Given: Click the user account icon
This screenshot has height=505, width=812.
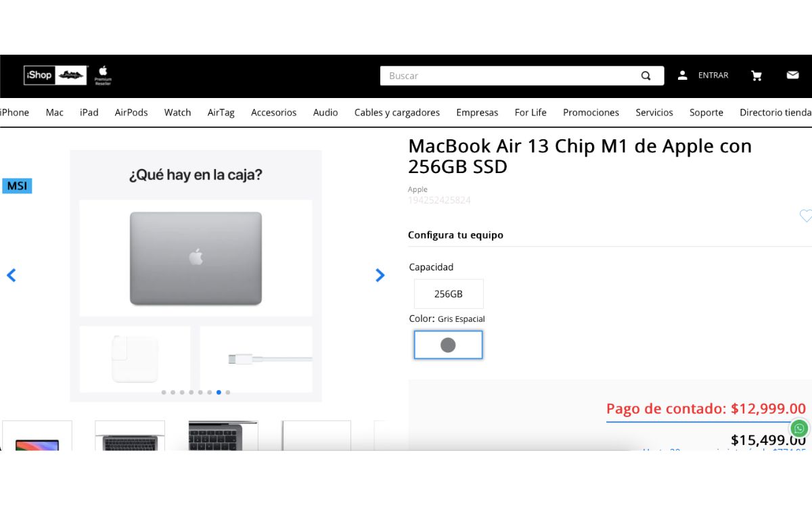Looking at the screenshot, I should click(683, 75).
